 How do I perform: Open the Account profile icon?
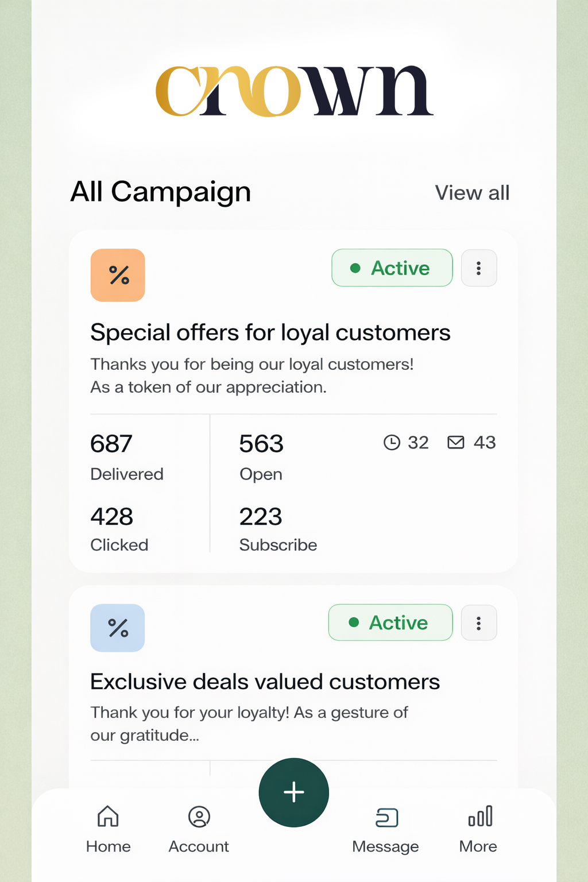(199, 817)
